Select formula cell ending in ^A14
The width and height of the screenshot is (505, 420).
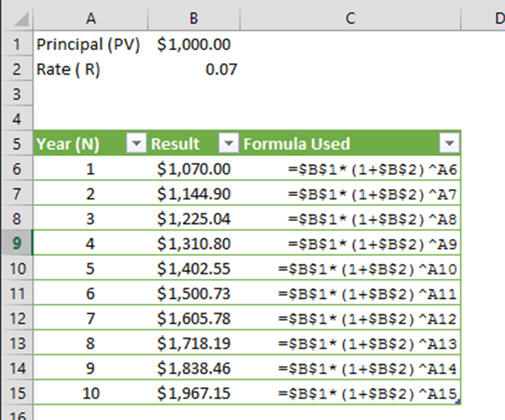point(350,368)
